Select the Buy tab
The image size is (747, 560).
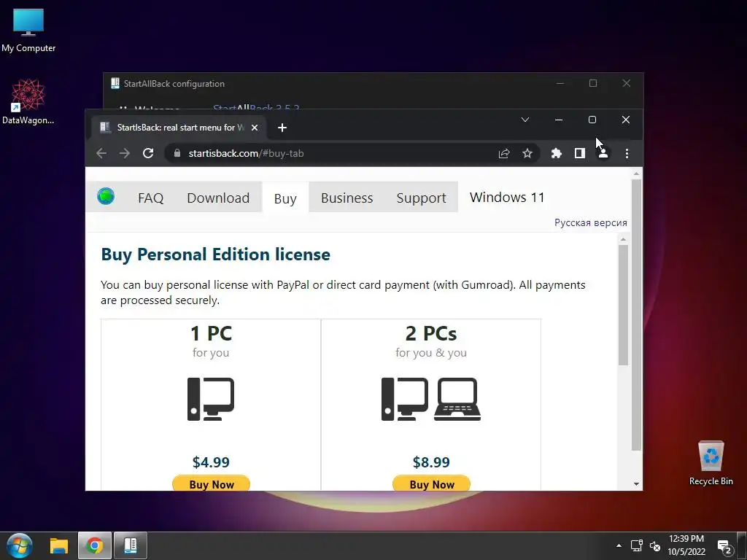pos(285,198)
